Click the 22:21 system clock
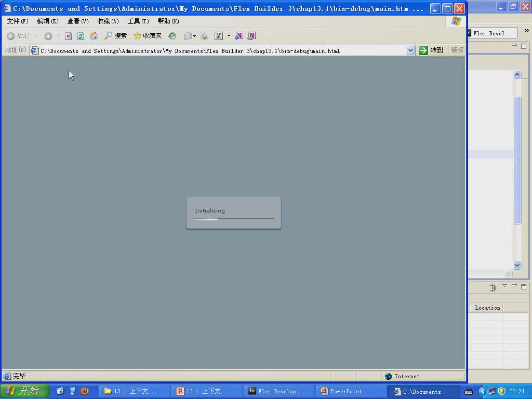Image resolution: width=532 pixels, height=399 pixels. coord(517,391)
